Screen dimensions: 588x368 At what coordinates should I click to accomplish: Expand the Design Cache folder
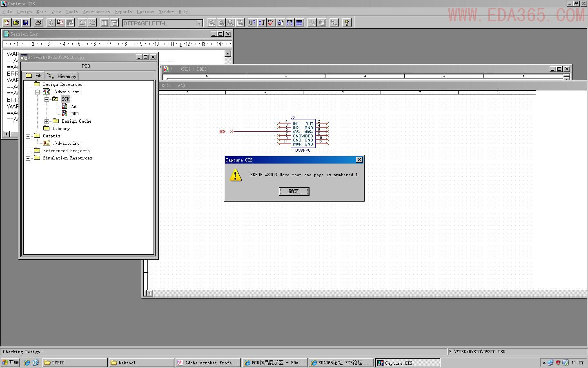tap(47, 121)
